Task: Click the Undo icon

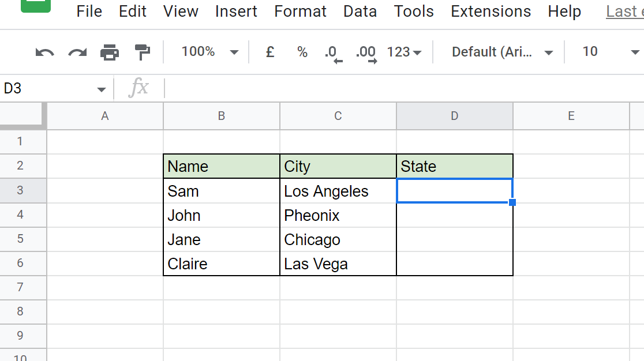Action: [x=45, y=51]
